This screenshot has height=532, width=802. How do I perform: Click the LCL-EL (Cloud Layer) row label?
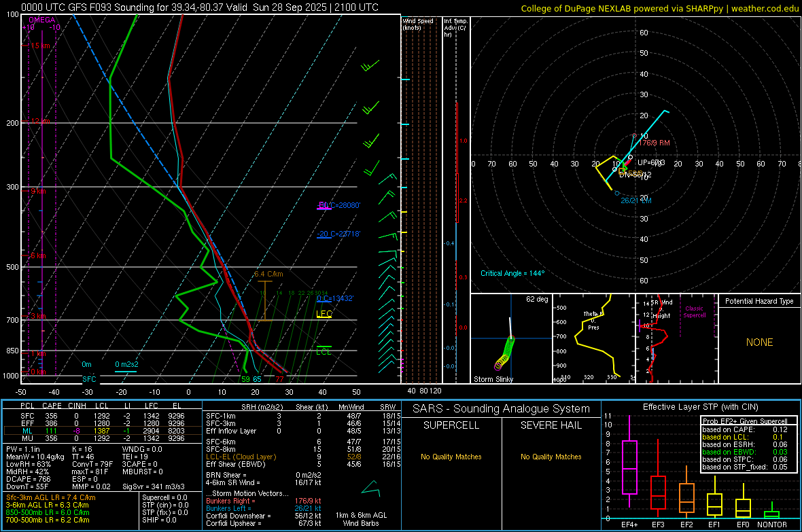(241, 457)
